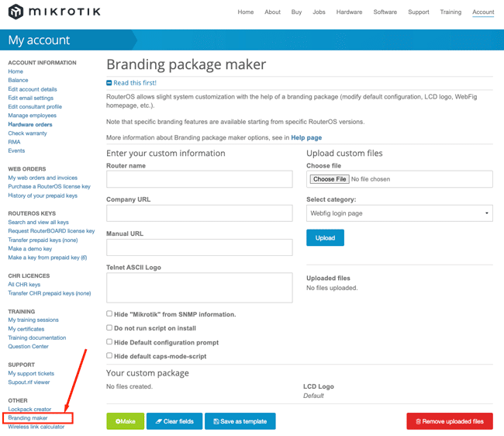Enable Do not run script on install
The height and width of the screenshot is (436, 504).
(x=109, y=327)
